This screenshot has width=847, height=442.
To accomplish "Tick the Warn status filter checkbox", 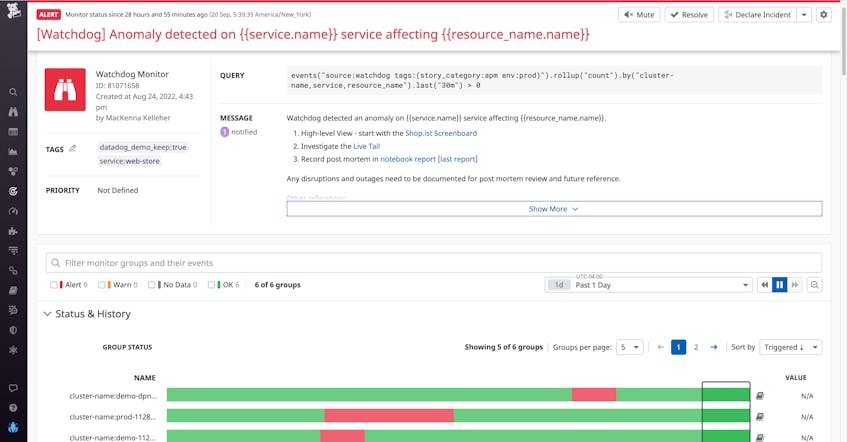I will coord(102,285).
